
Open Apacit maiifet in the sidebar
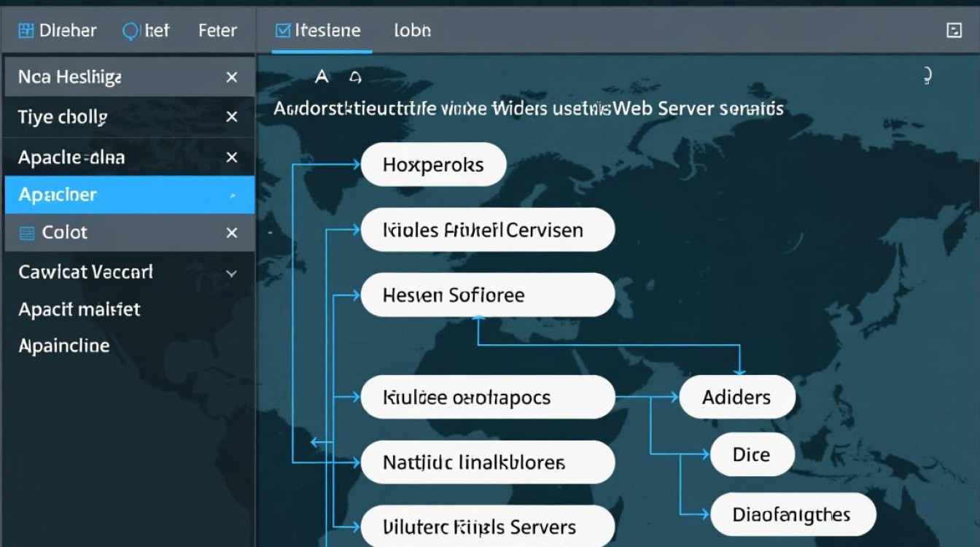coord(79,309)
